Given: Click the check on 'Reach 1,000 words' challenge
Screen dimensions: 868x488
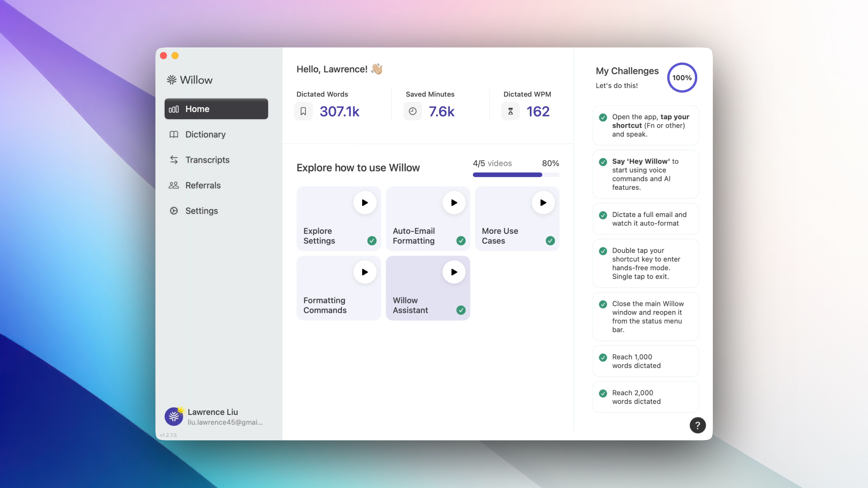Looking at the screenshot, I should (603, 358).
